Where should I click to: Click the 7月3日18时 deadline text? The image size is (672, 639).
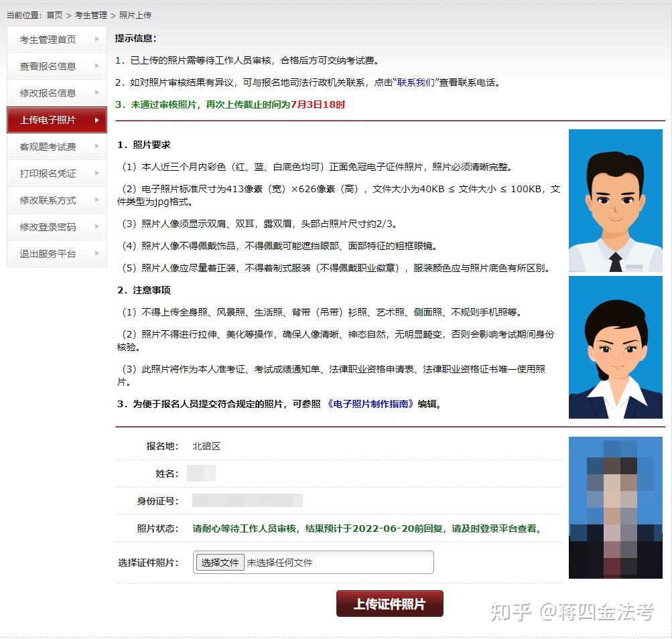318,104
